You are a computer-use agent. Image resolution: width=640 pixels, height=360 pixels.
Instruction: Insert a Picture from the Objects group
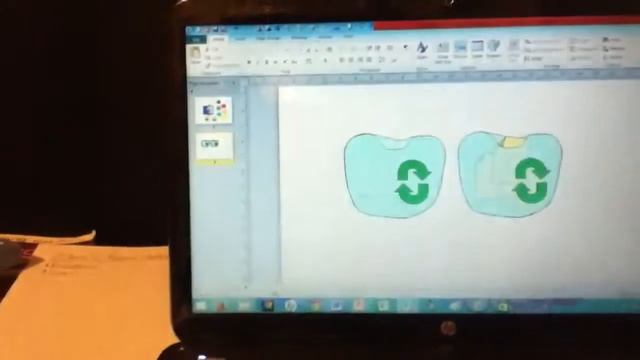[460, 49]
